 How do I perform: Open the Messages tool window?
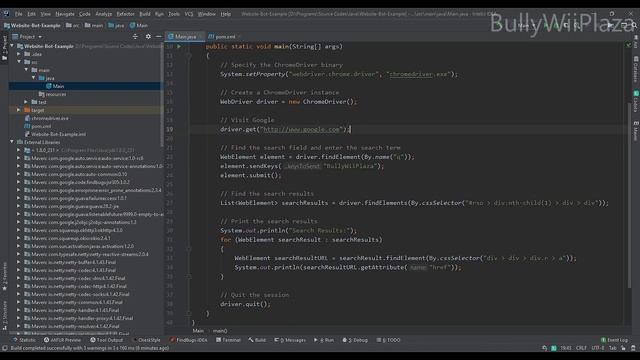pos(290,340)
